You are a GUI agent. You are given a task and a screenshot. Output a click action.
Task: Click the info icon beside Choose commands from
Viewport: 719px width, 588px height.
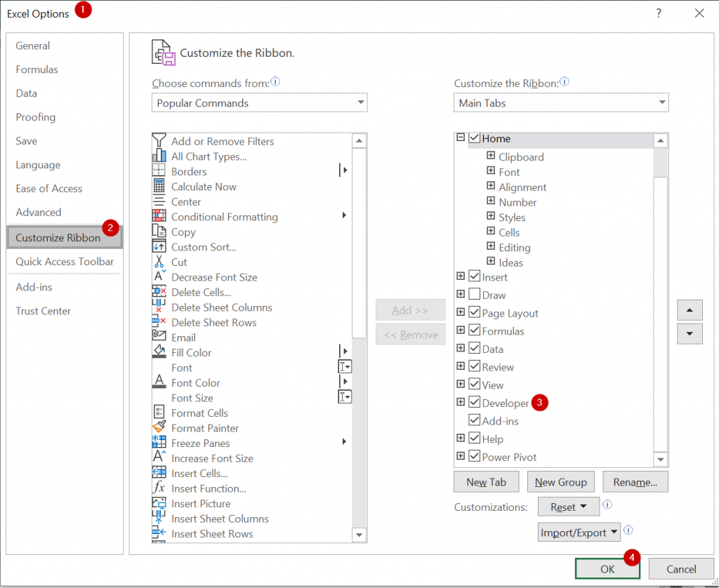pos(275,81)
